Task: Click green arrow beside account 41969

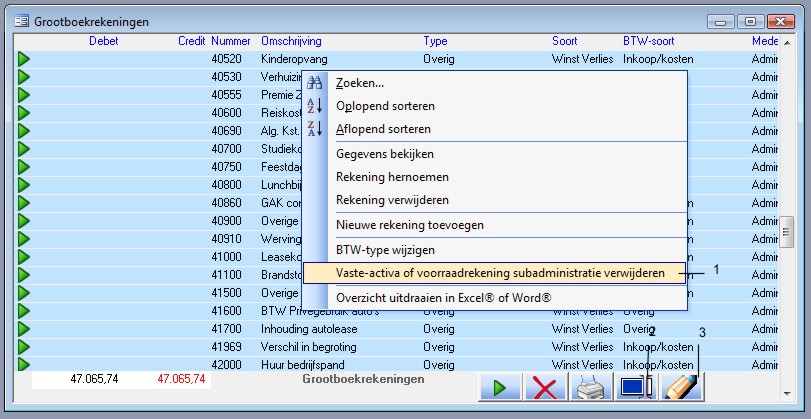Action: coord(24,347)
